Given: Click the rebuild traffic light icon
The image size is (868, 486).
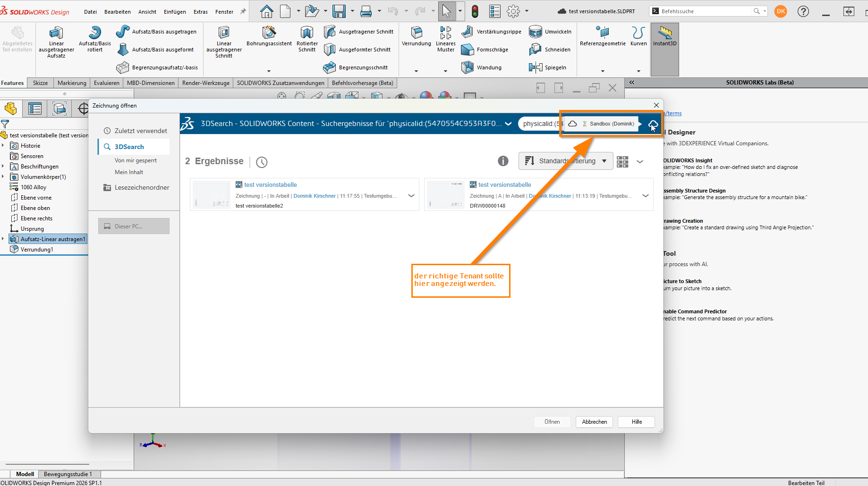Looking at the screenshot, I should pyautogui.click(x=475, y=11).
